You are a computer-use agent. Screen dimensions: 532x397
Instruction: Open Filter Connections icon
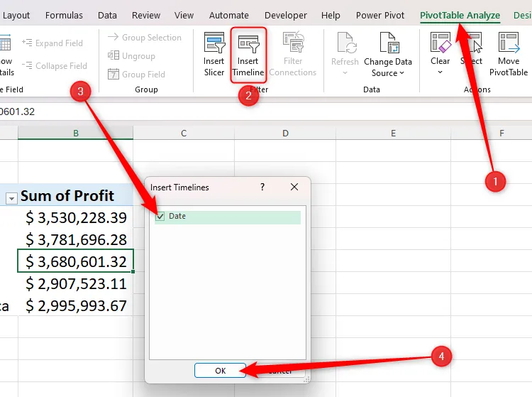point(293,42)
